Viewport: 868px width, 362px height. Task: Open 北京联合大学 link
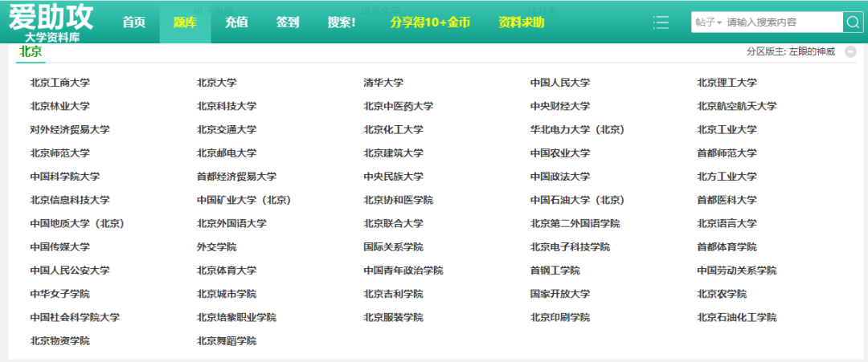point(393,224)
